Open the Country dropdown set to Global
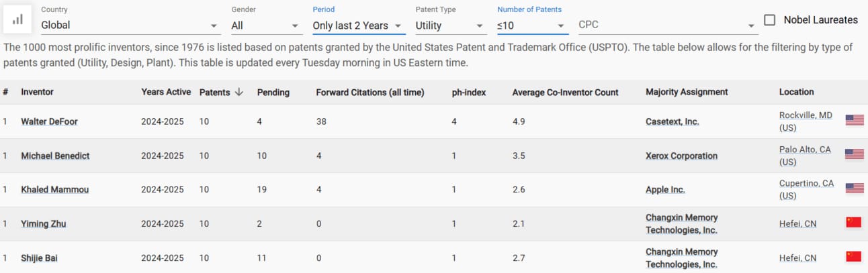 coord(130,25)
